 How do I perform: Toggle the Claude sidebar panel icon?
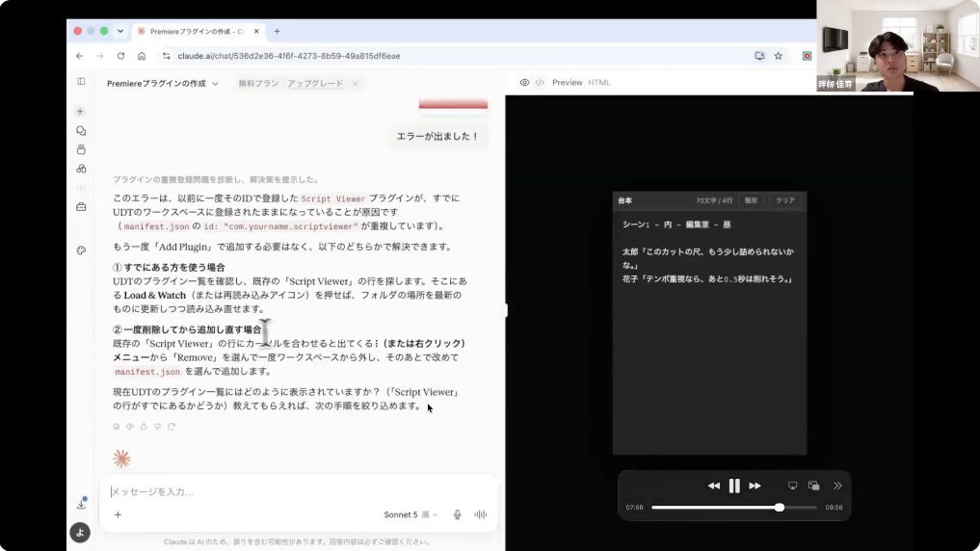[x=81, y=81]
